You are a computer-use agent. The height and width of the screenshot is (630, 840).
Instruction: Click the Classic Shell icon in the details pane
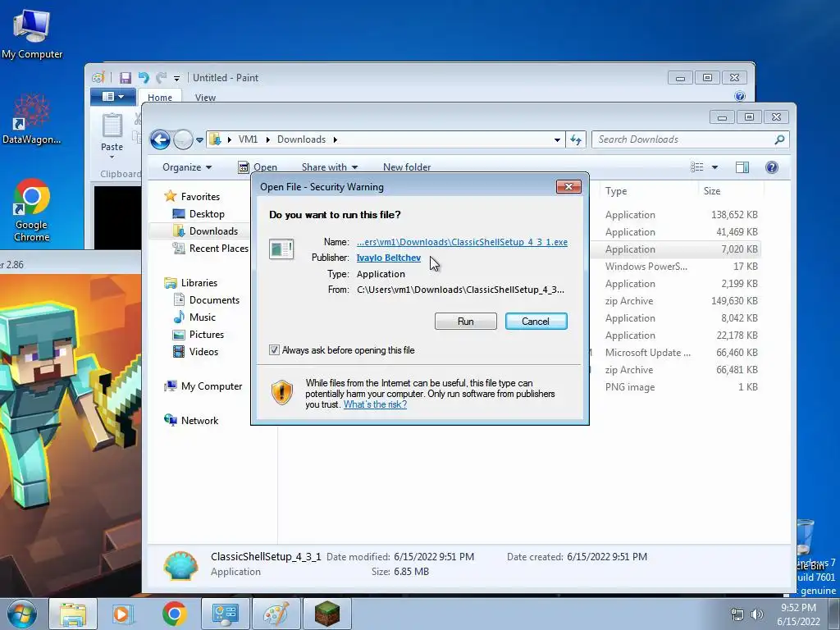(x=180, y=565)
